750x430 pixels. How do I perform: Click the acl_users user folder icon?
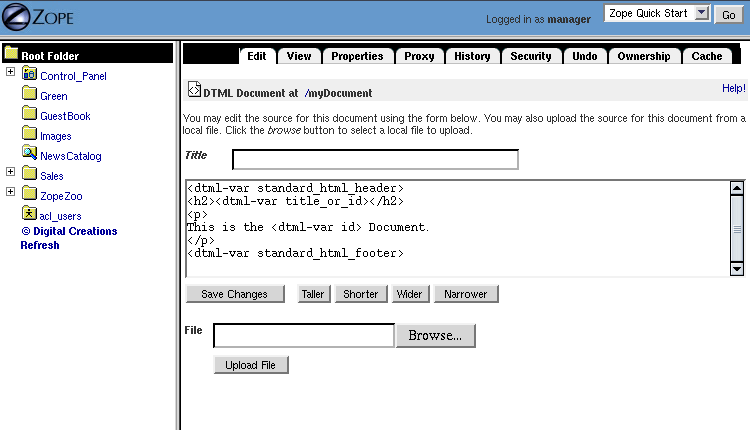[29, 214]
